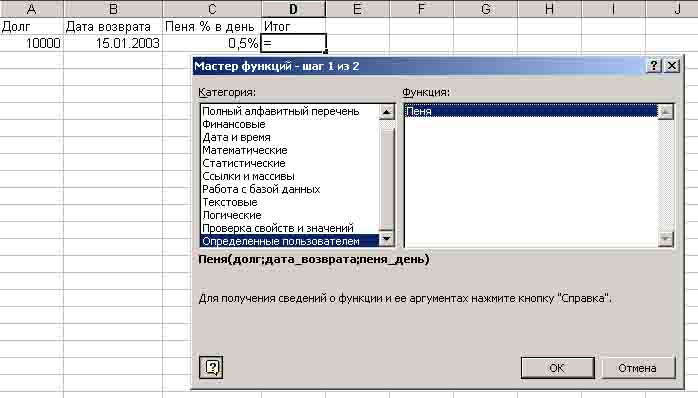Select the Пеня function in list
This screenshot has width=698, height=398.
531,111
